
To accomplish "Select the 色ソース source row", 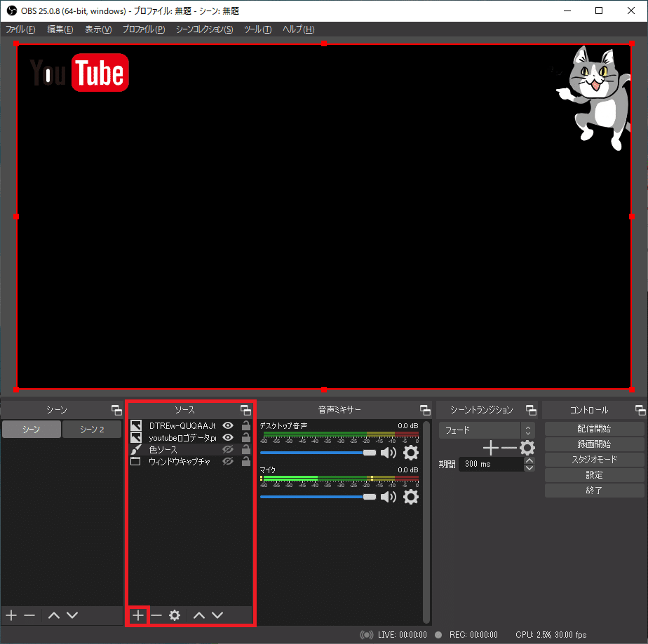I will click(x=190, y=450).
